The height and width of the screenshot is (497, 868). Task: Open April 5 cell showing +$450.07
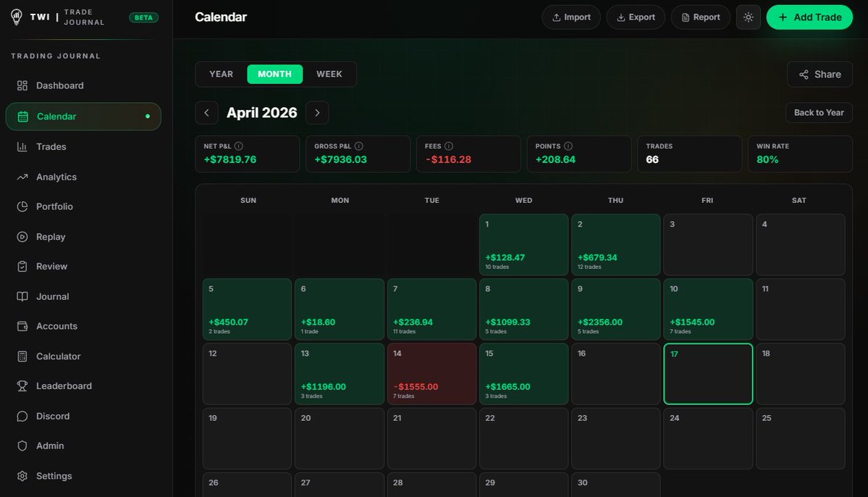pyautogui.click(x=247, y=309)
